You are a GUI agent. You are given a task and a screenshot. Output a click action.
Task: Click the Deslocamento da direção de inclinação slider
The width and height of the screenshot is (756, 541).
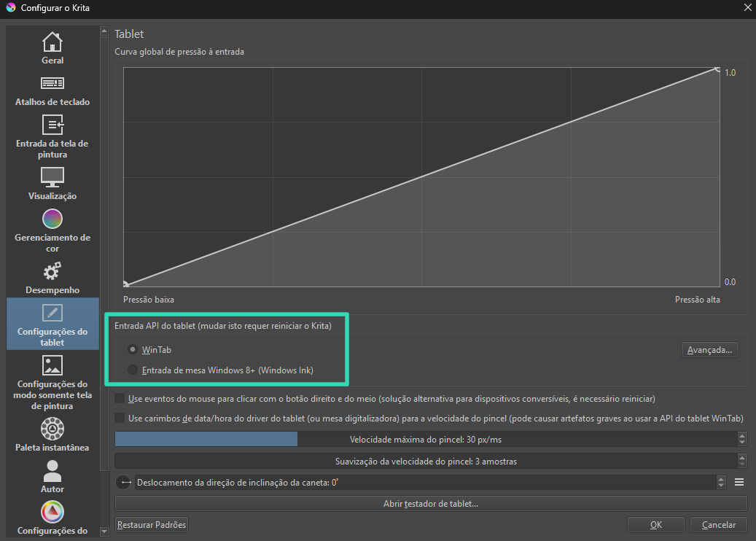pyautogui.click(x=426, y=482)
